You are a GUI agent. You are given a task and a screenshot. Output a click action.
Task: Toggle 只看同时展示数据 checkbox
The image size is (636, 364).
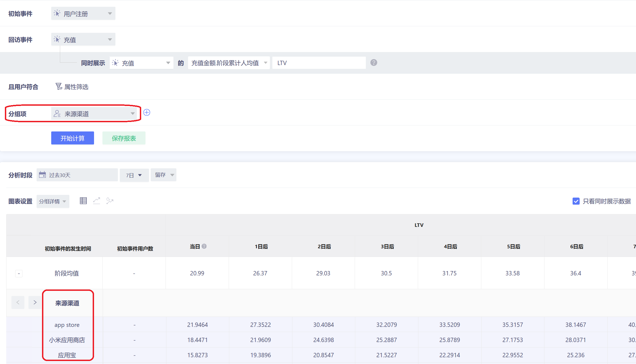pos(576,201)
